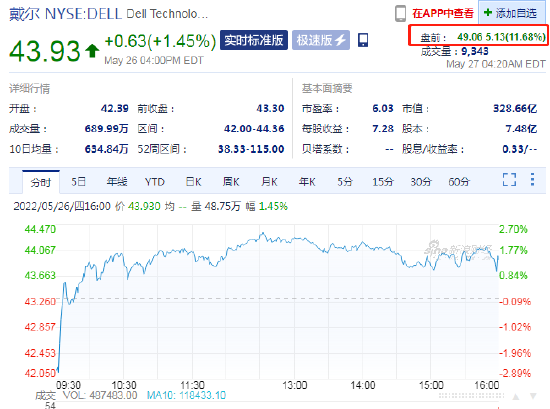Click the 股本 value 7.48亿
The width and height of the screenshot is (550, 409).
click(521, 129)
